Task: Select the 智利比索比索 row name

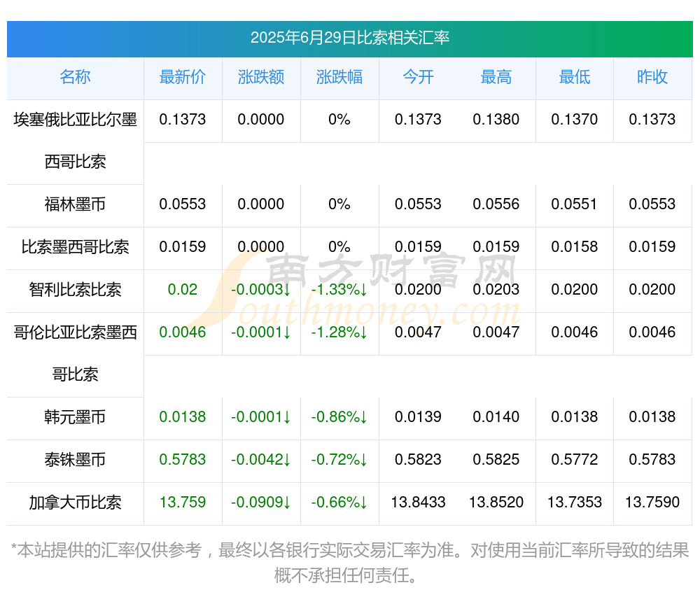Action: pos(75,290)
